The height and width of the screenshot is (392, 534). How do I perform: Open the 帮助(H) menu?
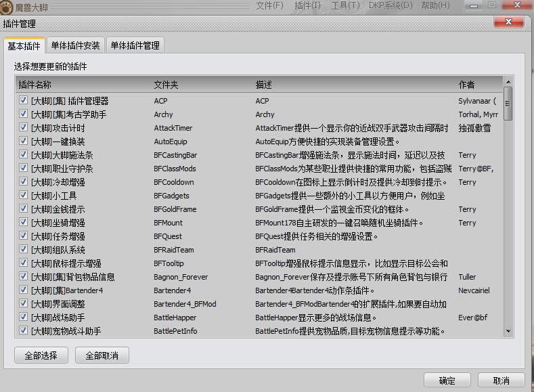pyautogui.click(x=436, y=5)
